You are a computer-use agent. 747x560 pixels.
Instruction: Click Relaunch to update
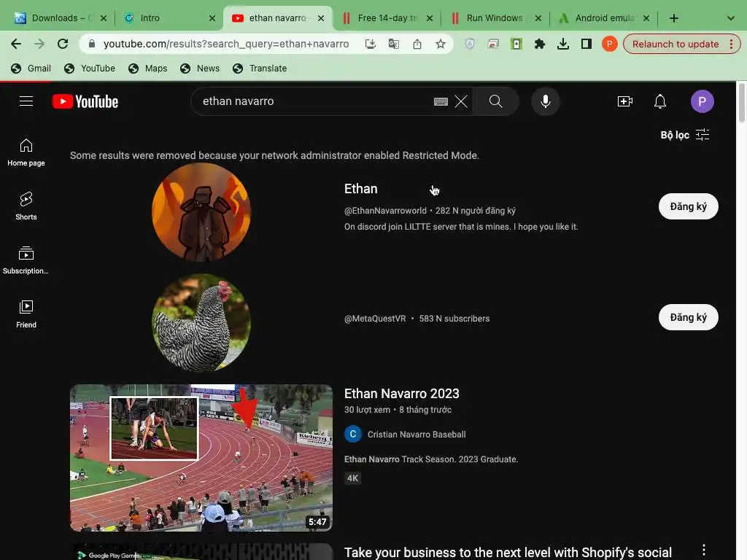tap(675, 44)
